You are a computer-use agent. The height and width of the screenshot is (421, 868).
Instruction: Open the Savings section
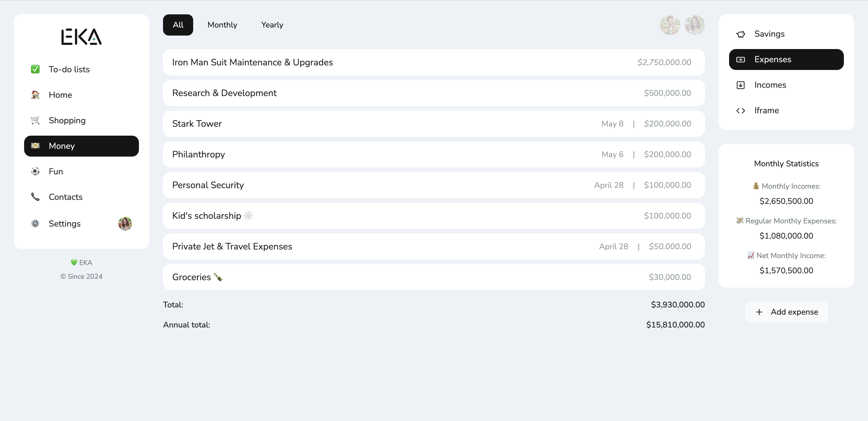786,34
